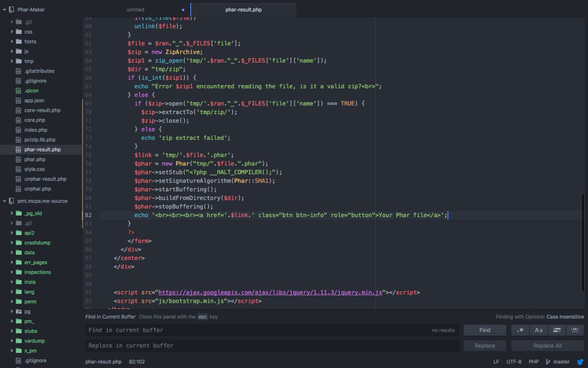Expand the api2 folder chevron
The width and height of the screenshot is (588, 368).
click(12, 233)
